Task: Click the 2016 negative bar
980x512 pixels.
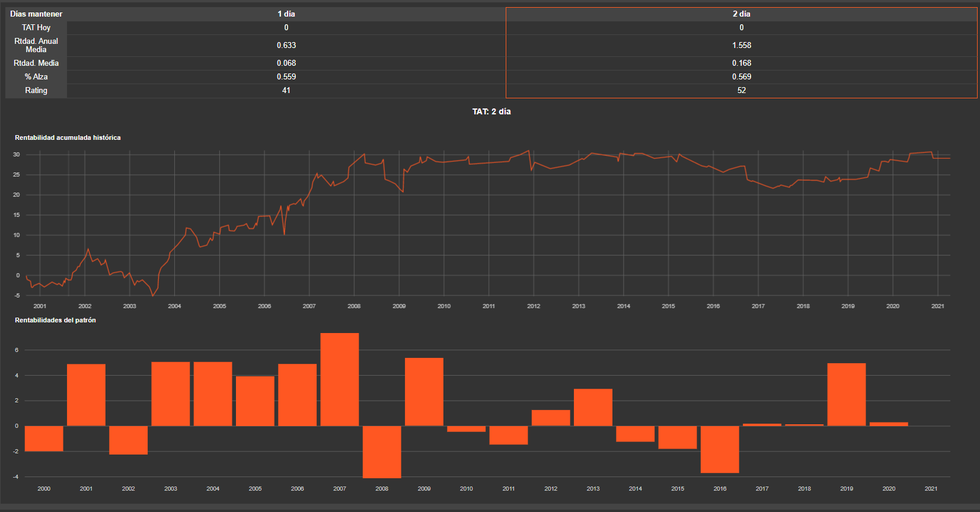Action: tap(720, 449)
